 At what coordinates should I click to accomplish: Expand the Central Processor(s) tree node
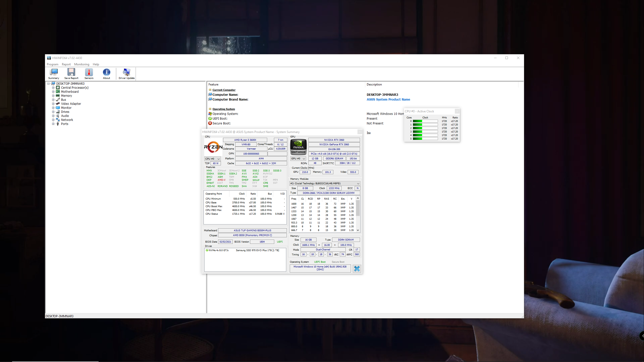click(x=53, y=88)
